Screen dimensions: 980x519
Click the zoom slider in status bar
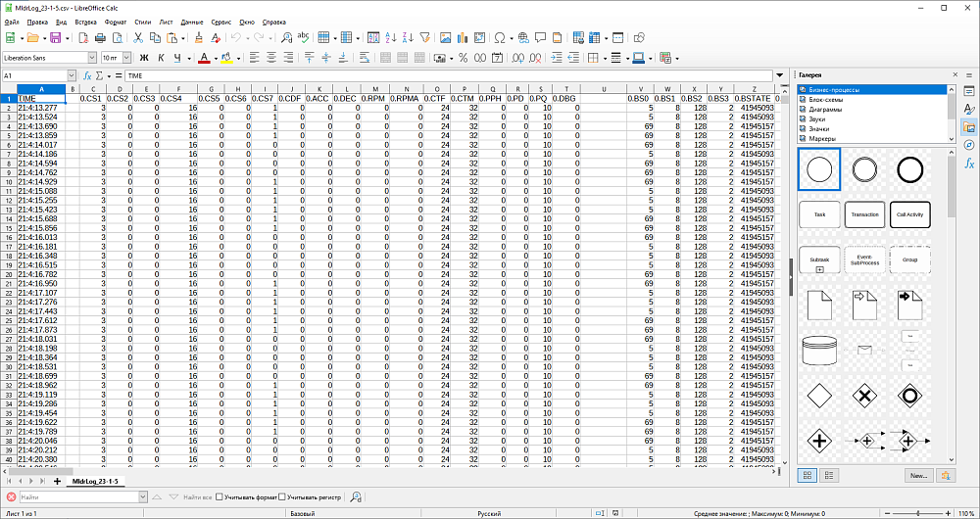[x=916, y=513]
